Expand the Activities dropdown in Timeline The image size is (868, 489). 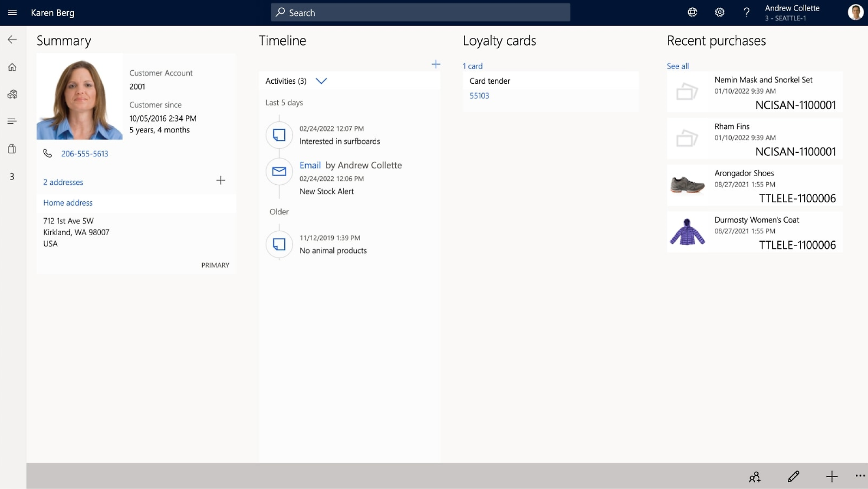[322, 81]
